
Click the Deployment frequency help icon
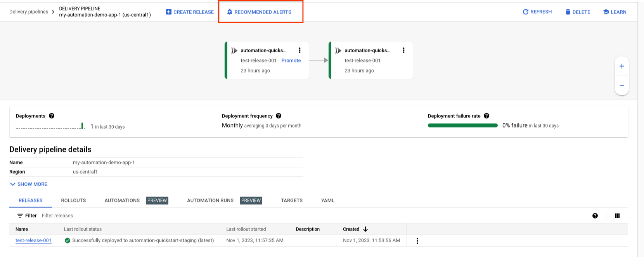pos(279,116)
